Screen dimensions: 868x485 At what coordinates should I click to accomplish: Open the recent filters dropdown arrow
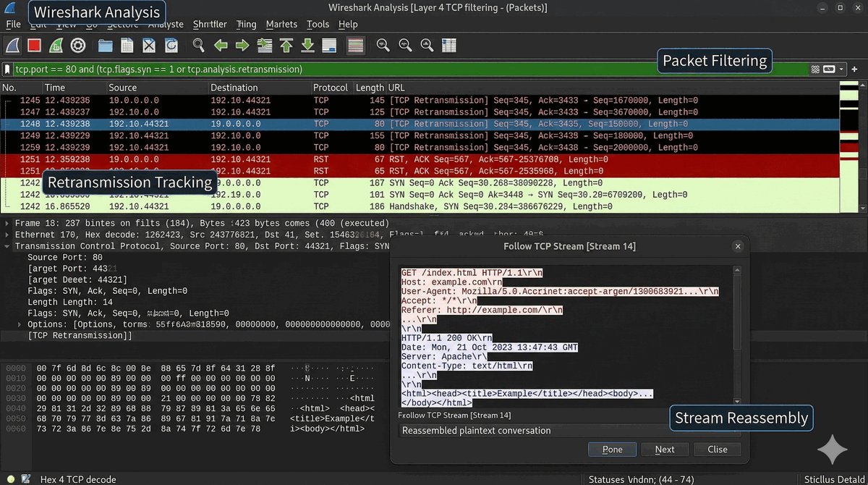843,69
